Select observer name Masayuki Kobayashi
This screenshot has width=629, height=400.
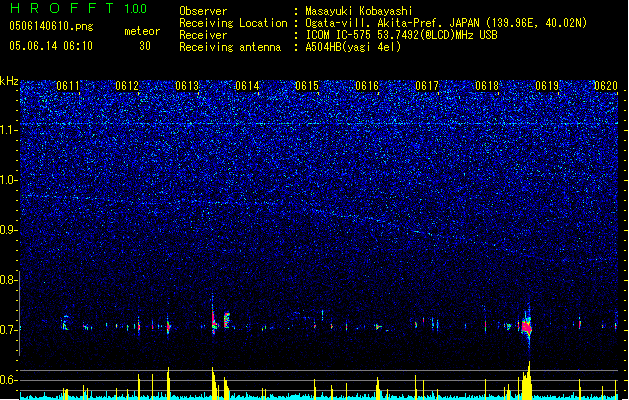pos(359,11)
